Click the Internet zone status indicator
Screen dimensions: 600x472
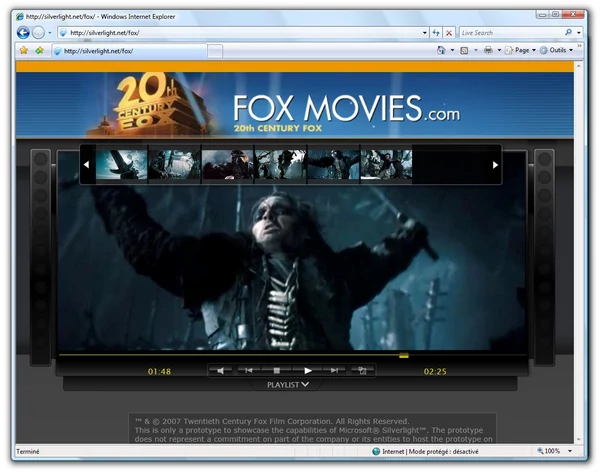(x=425, y=452)
